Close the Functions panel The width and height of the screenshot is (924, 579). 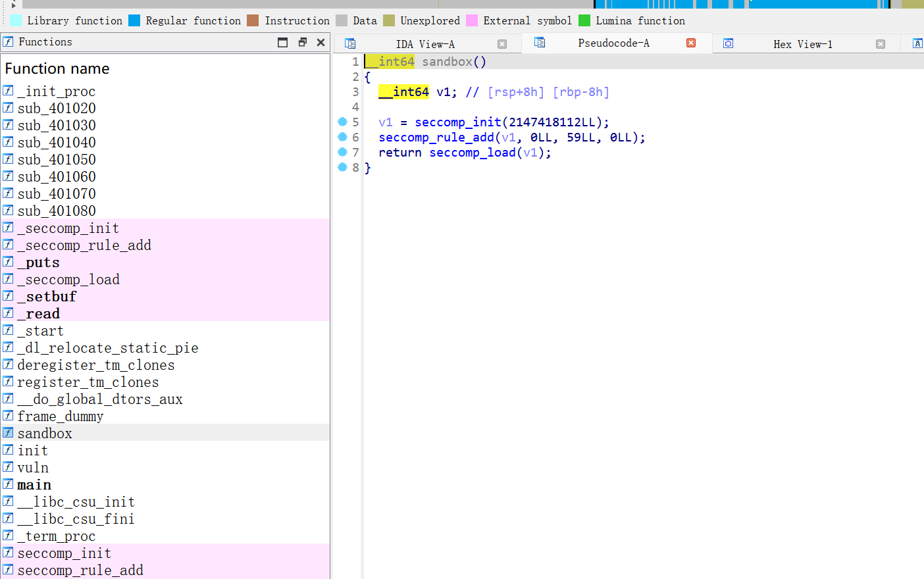click(321, 42)
